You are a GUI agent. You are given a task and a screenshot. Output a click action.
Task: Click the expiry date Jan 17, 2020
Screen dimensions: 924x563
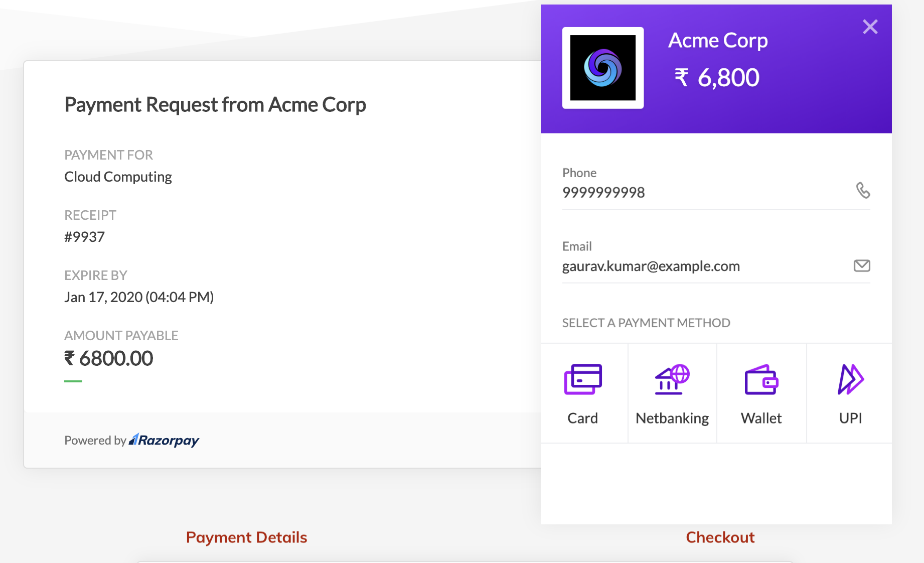pyautogui.click(x=139, y=297)
